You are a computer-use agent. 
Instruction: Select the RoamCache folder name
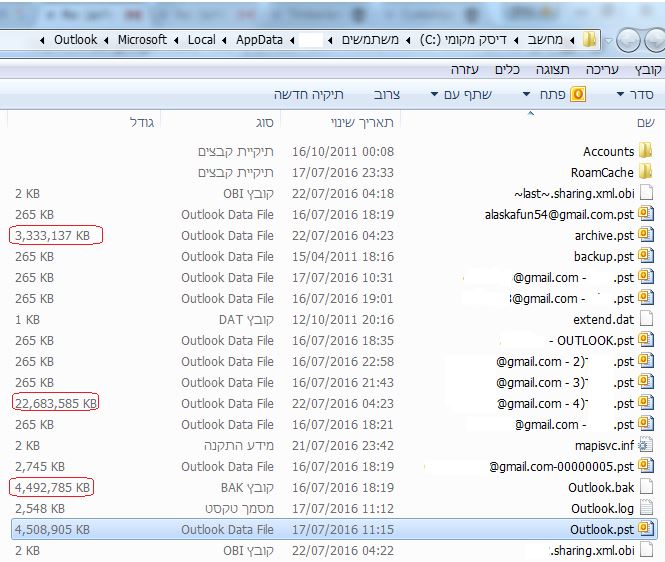(x=602, y=173)
